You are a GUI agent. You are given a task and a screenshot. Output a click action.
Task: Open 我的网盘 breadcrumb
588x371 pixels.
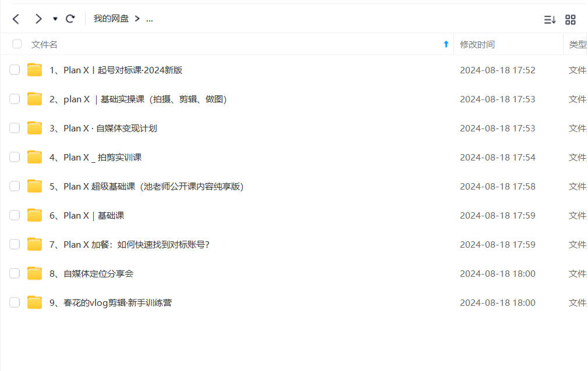tap(111, 19)
